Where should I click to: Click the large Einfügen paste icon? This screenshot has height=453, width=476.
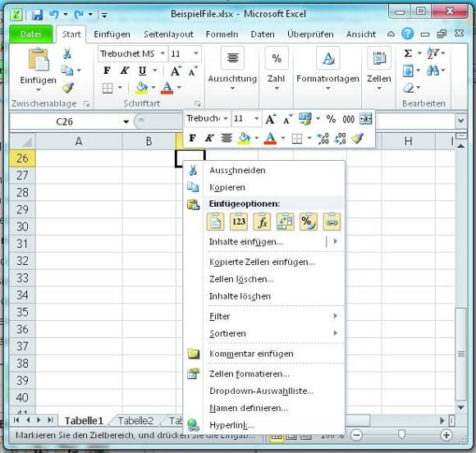coord(39,60)
